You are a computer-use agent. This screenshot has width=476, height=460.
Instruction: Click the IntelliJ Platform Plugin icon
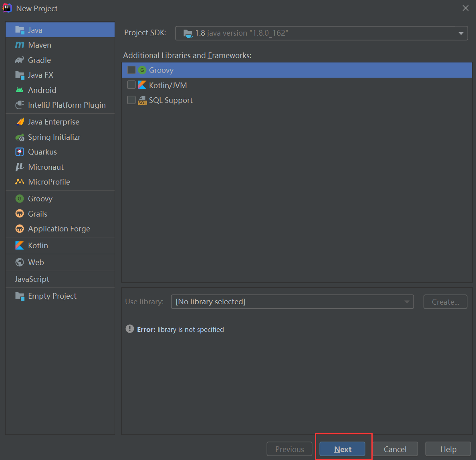tap(20, 105)
